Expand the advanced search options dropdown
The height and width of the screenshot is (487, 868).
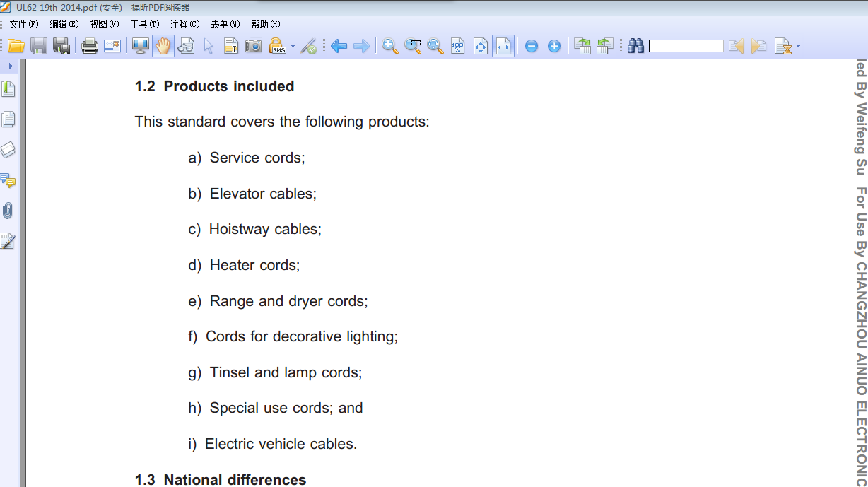tap(798, 47)
